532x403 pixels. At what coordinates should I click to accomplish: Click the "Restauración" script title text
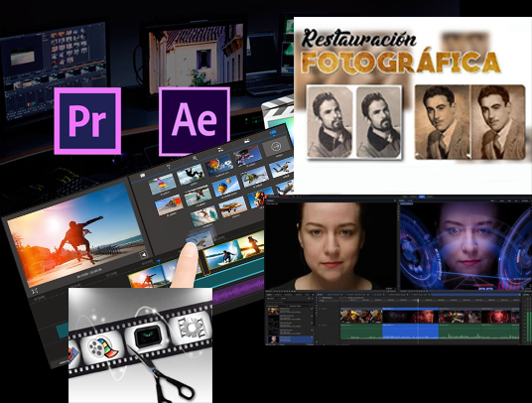(359, 39)
